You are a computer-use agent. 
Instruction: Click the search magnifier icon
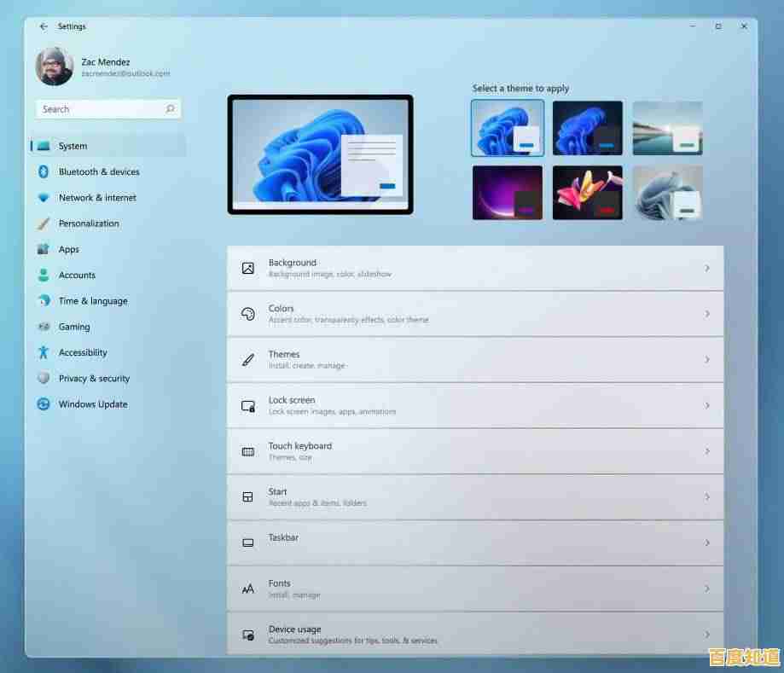[x=170, y=109]
